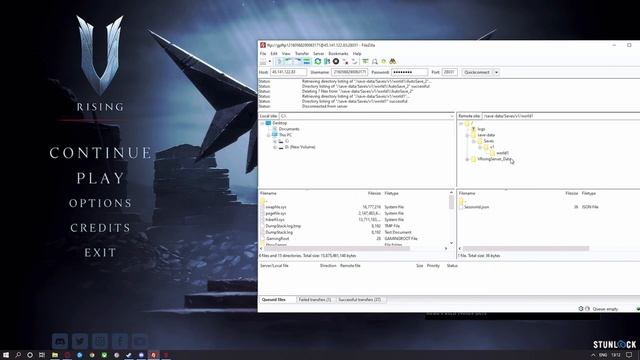Viewport: 640px width, 360px height.
Task: Expand the VRisingServer_Data remote folder
Action: 467,159
